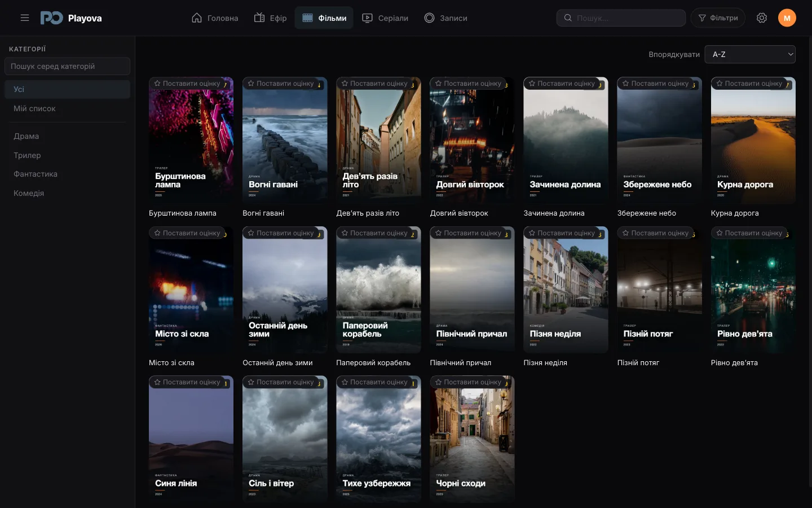Focus the category search field
Image resolution: width=812 pixels, height=508 pixels.
pos(67,66)
